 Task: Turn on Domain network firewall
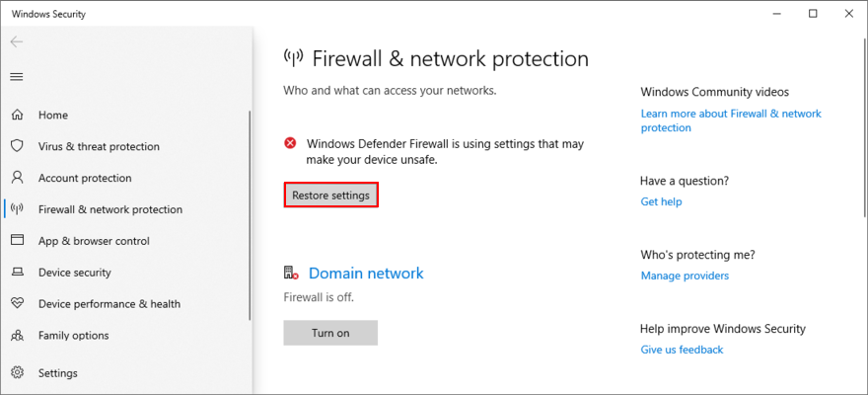pyautogui.click(x=330, y=333)
